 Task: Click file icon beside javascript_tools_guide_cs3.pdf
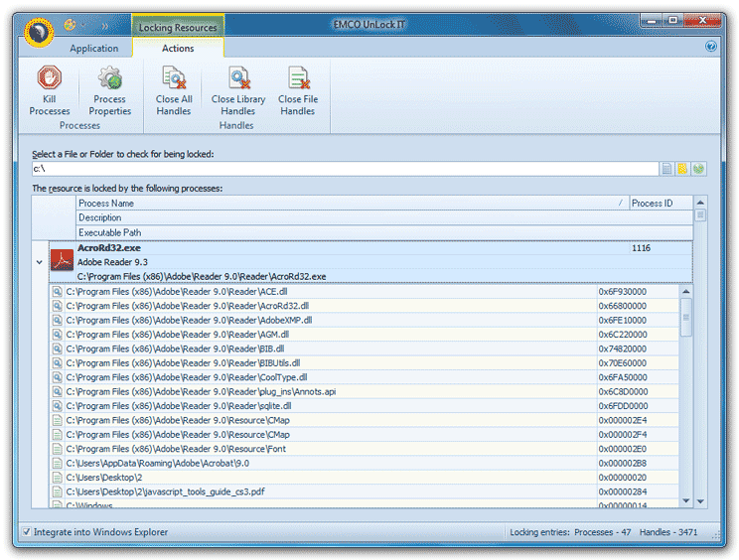(x=57, y=491)
